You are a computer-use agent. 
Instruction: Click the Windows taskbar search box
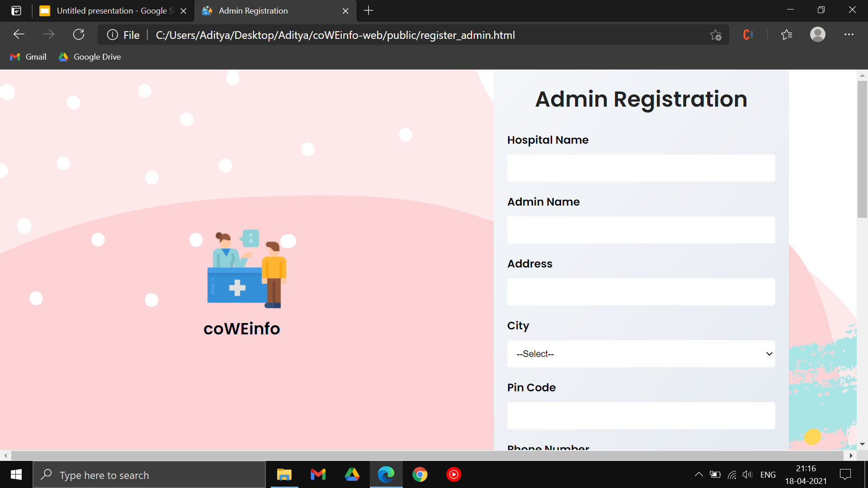point(149,475)
